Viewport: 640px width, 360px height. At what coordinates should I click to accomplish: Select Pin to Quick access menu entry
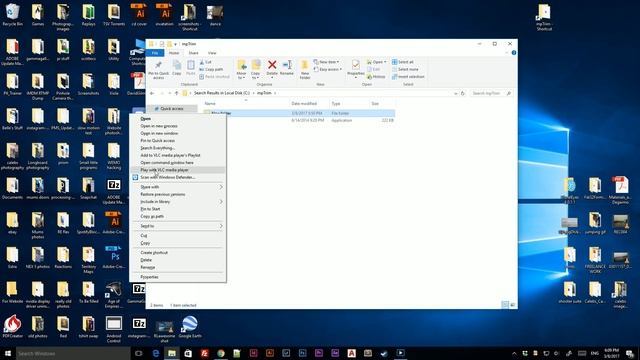click(178, 141)
